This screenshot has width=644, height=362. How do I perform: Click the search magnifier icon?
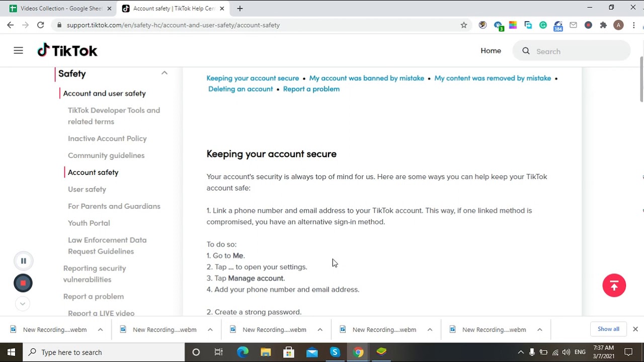coord(526,51)
